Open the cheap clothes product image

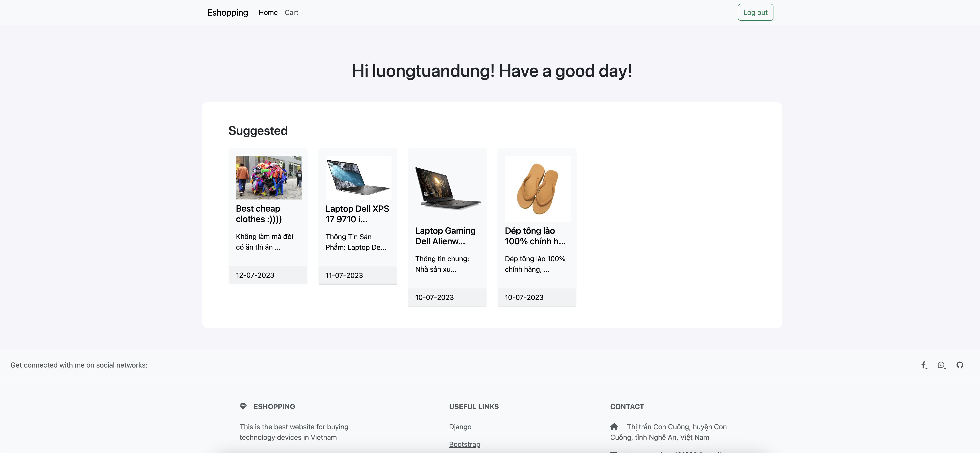(x=269, y=177)
